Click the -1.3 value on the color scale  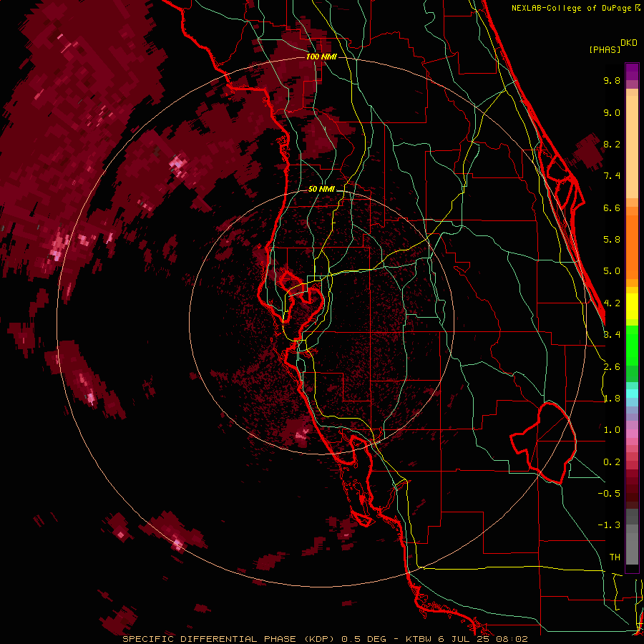(x=609, y=525)
